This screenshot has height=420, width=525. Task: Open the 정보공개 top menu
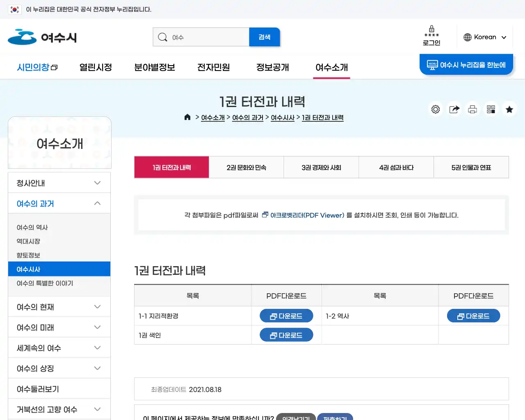click(272, 67)
